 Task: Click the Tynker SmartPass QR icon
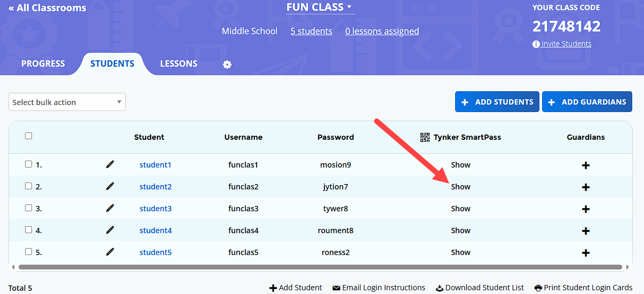pos(425,137)
